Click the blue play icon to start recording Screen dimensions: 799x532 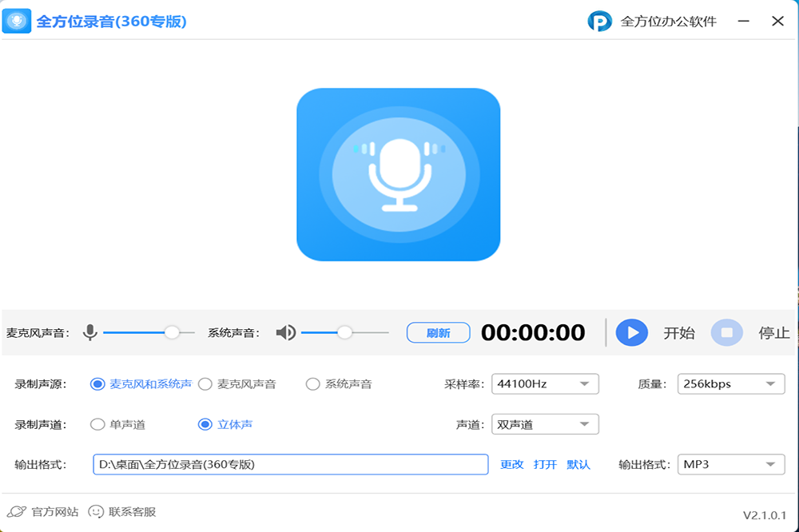[x=631, y=332]
